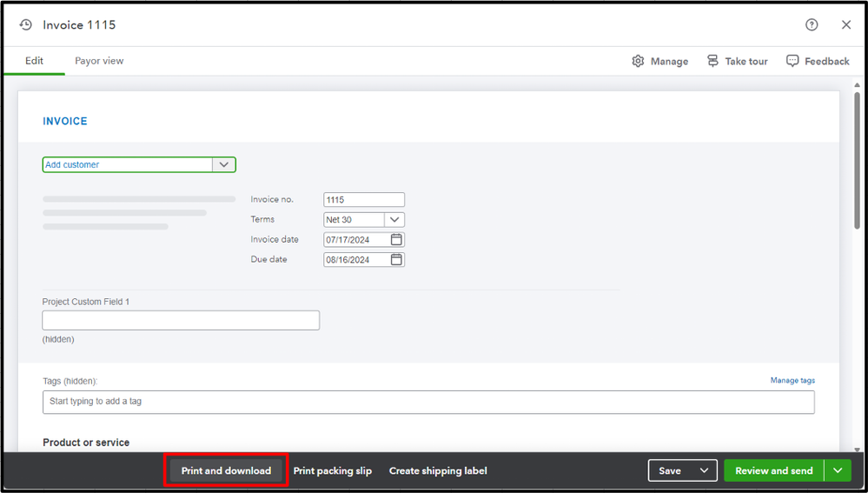Click the Add customer input field
Viewport: 868px width, 493px height.
tap(128, 164)
